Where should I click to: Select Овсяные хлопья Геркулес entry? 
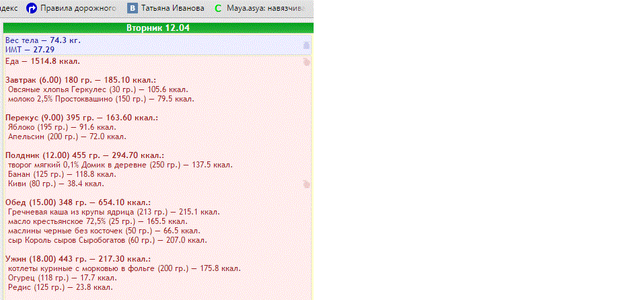pos(98,89)
